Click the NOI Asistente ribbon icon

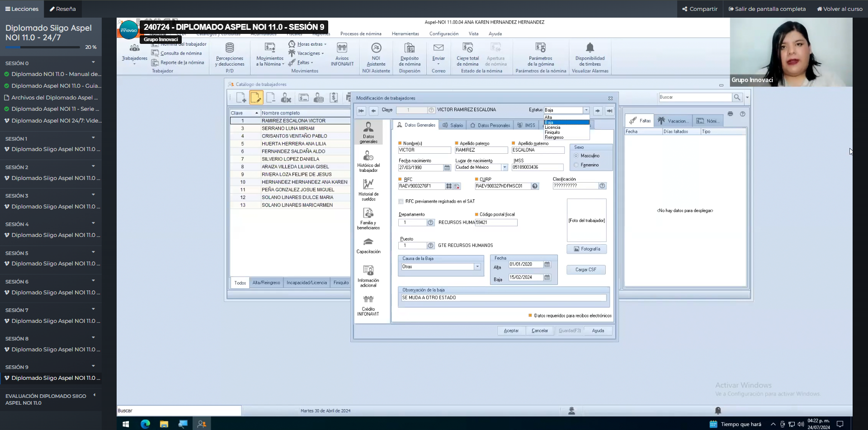coord(376,48)
